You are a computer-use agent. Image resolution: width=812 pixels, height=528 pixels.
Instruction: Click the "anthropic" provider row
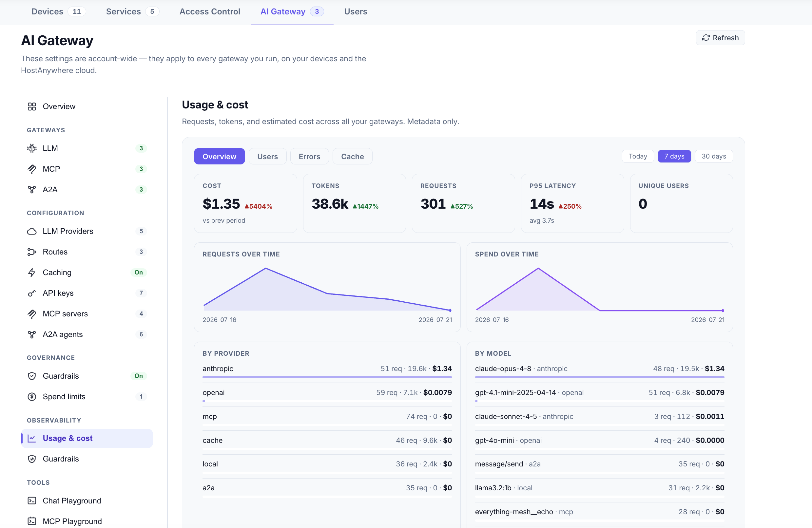click(x=327, y=371)
